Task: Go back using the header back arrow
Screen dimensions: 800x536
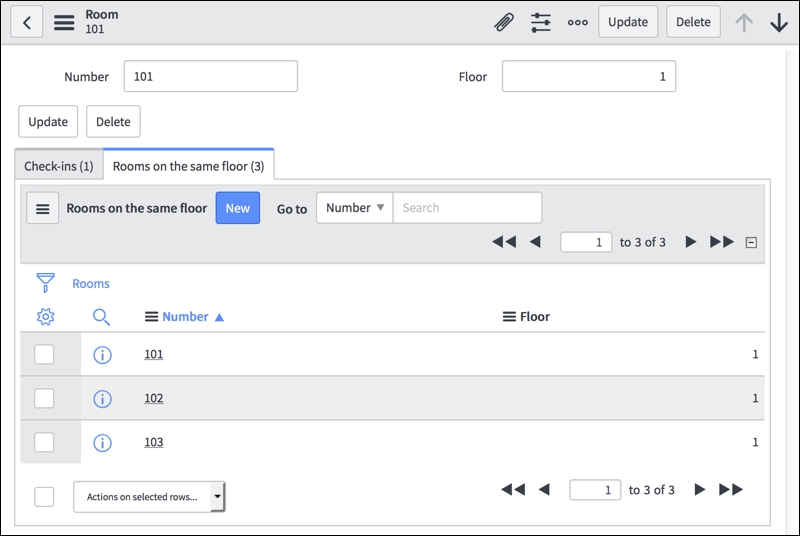Action: click(x=27, y=22)
